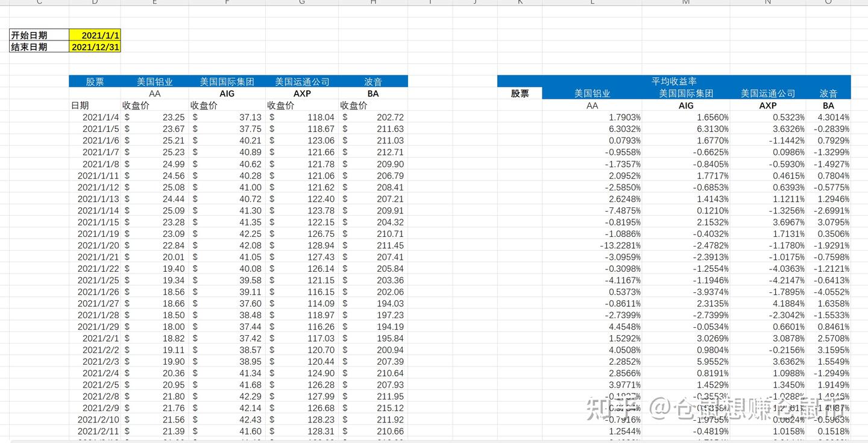This screenshot has height=443, width=868.
Task: Select the BA return value 4.3014%
Action: click(x=828, y=117)
